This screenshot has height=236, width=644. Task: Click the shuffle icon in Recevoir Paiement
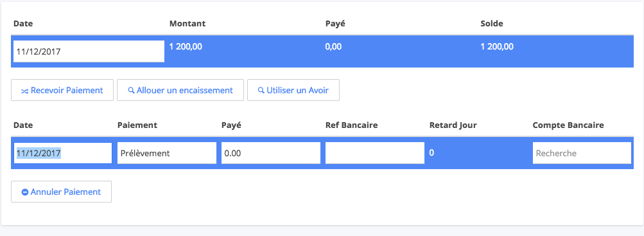coord(24,91)
